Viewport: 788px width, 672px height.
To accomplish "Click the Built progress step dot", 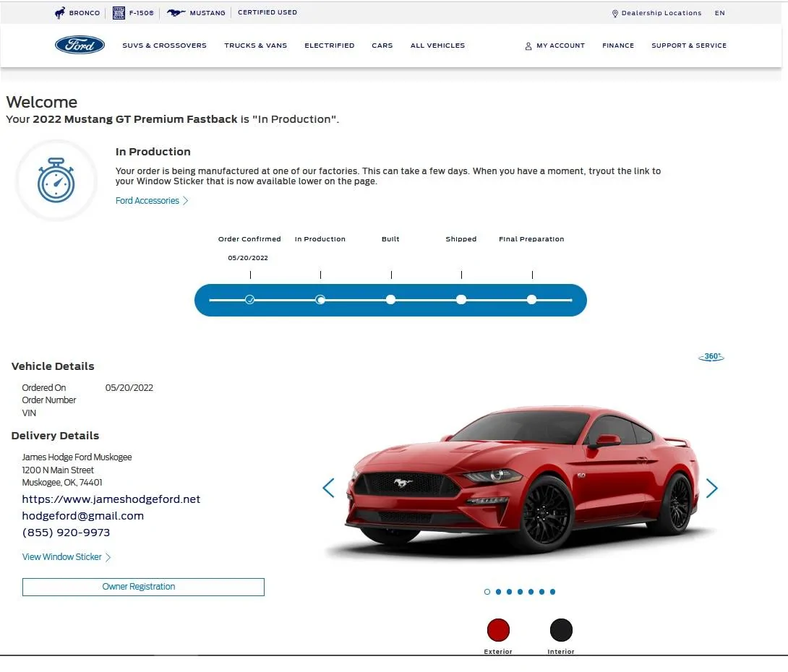I will pyautogui.click(x=390, y=300).
